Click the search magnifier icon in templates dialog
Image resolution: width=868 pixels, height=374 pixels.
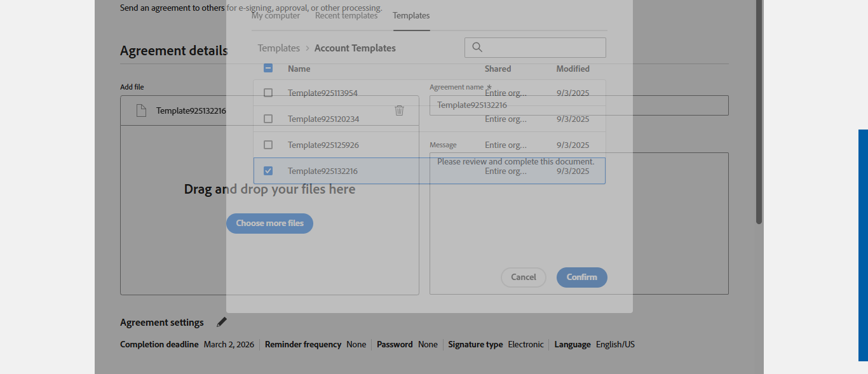pos(477,48)
